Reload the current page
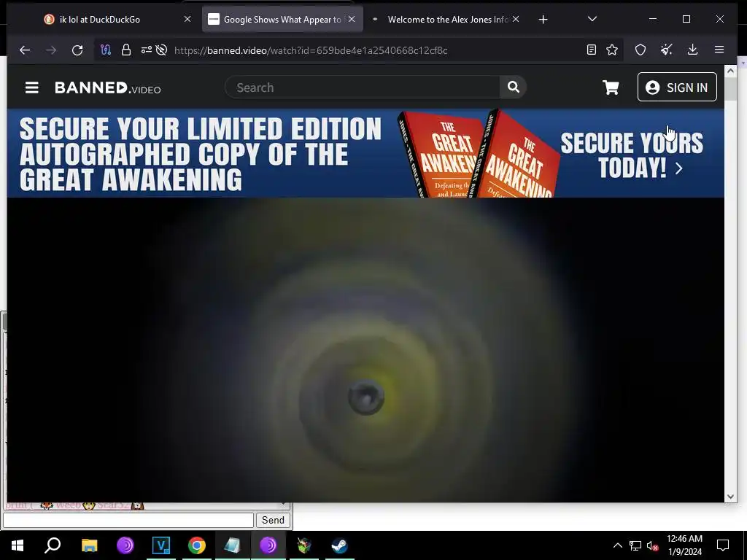747x560 pixels. 77,50
